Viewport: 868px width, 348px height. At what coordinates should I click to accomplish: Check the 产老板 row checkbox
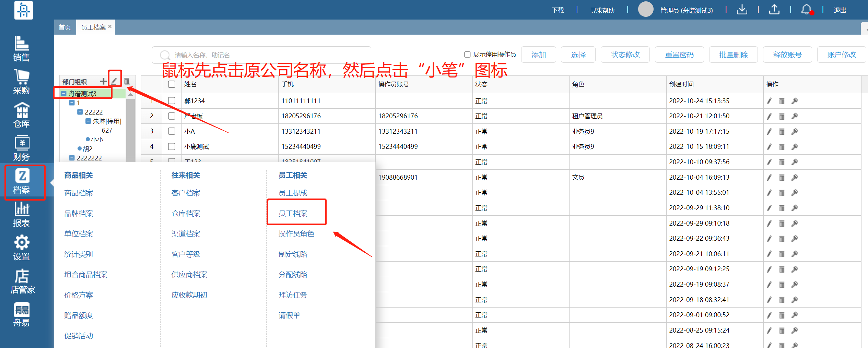(172, 116)
